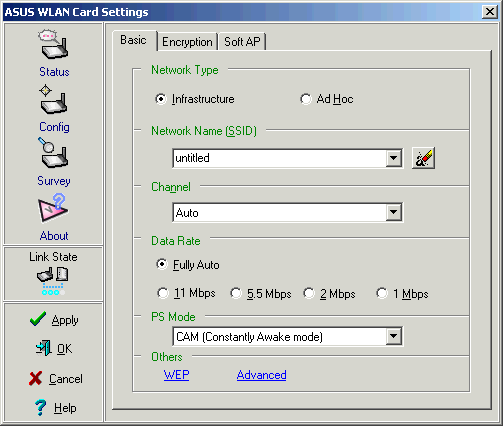
Task: Select the Ad Hoc network type
Action: 305,99
